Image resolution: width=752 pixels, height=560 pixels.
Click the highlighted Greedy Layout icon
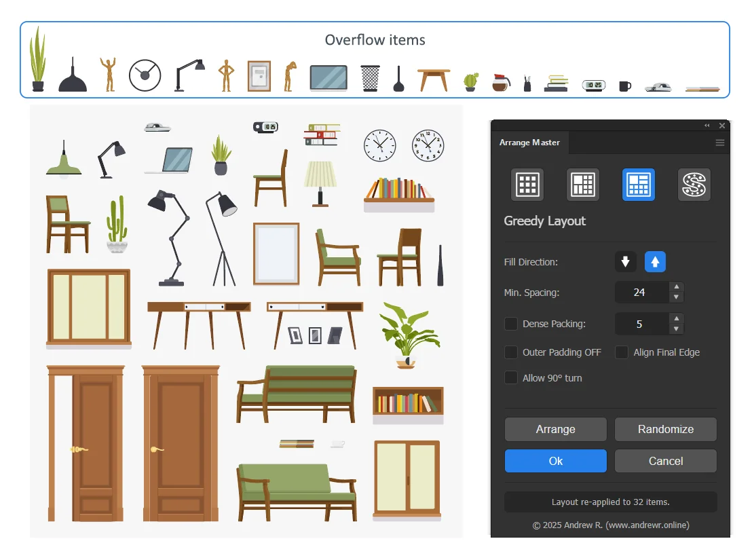tap(639, 185)
